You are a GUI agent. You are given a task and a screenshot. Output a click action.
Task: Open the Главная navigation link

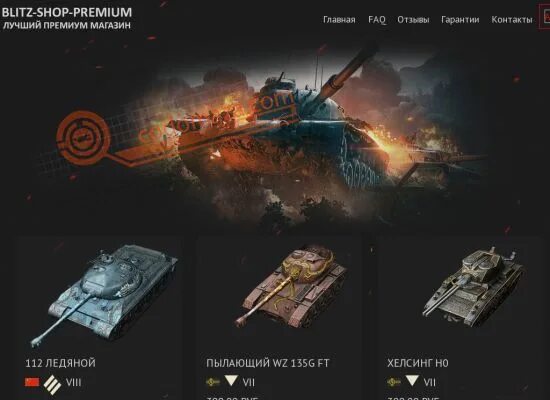(339, 20)
